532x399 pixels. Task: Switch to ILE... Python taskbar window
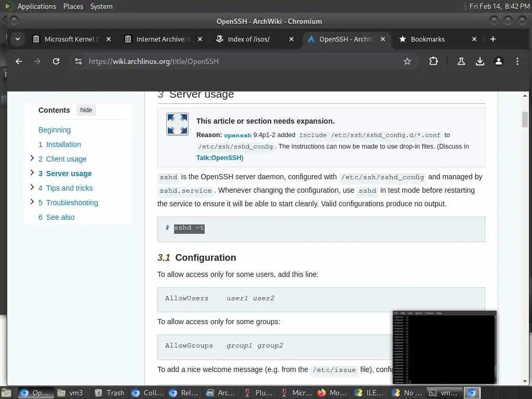(x=369, y=393)
